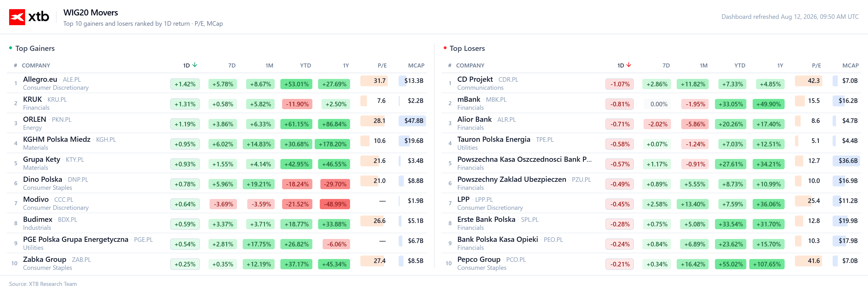Viewport: 868px width, 291px height.
Task: Click the 1D sort arrow in Top Gainers
Action: [x=195, y=65]
